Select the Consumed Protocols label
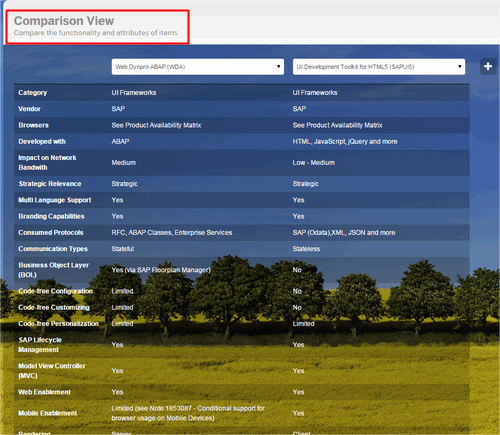500x435 pixels. [51, 233]
